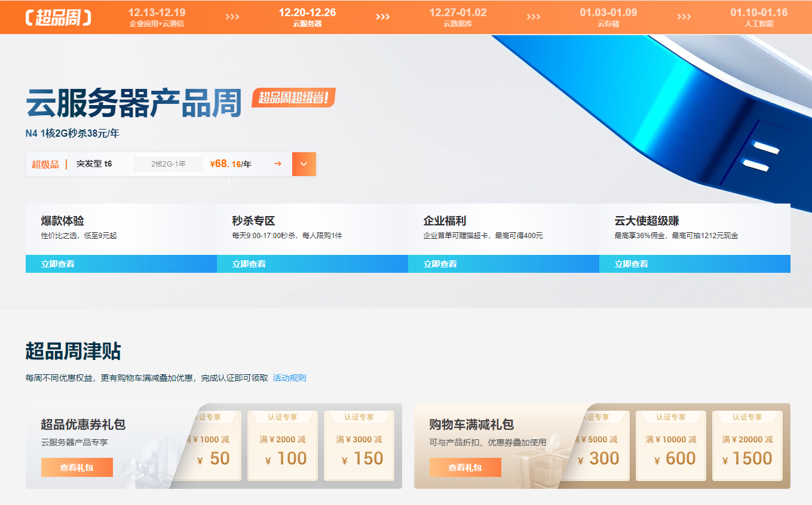This screenshot has width=812, height=505.
Task: Click 立即查看 under 云大使超级赚
Action: 632,264
